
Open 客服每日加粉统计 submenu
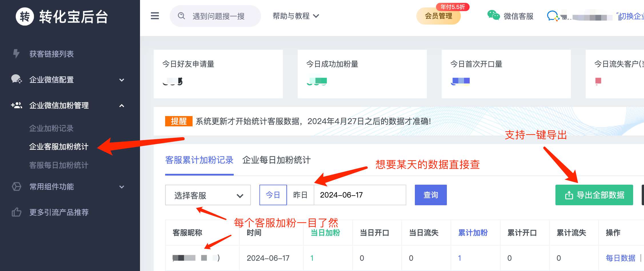coord(59,165)
